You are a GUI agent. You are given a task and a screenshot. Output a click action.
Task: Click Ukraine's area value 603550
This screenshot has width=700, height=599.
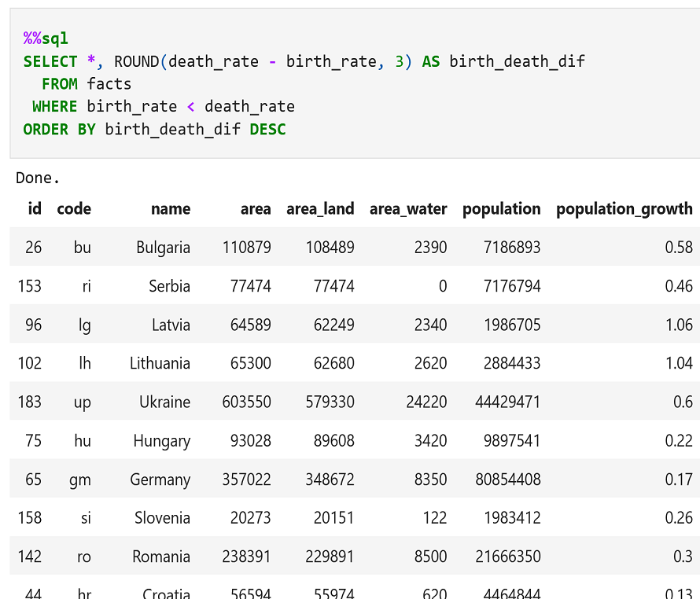coord(246,402)
